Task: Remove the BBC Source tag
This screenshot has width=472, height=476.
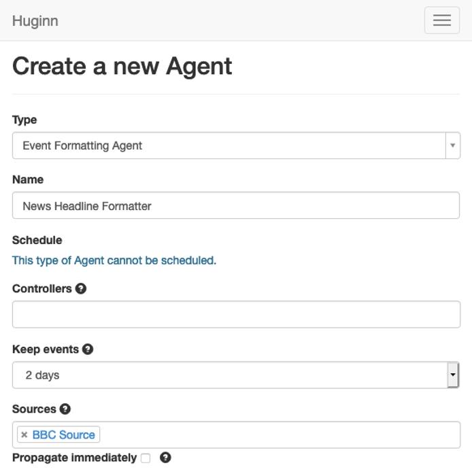Action: (x=24, y=435)
